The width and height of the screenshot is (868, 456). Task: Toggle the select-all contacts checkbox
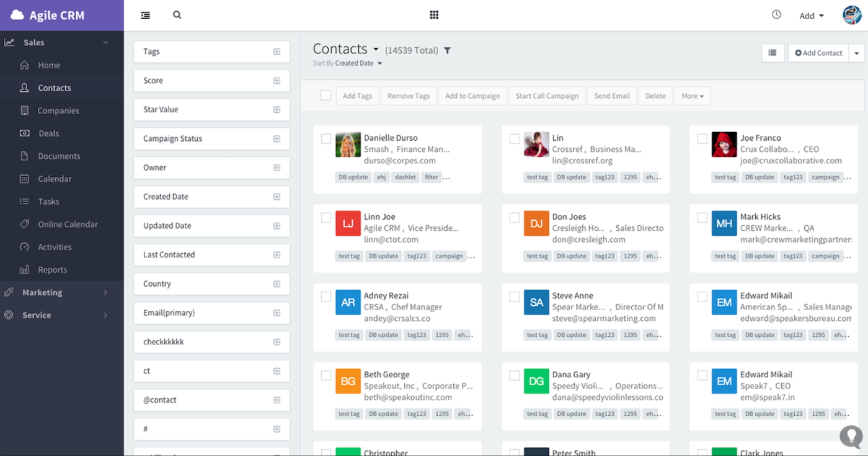(x=325, y=96)
